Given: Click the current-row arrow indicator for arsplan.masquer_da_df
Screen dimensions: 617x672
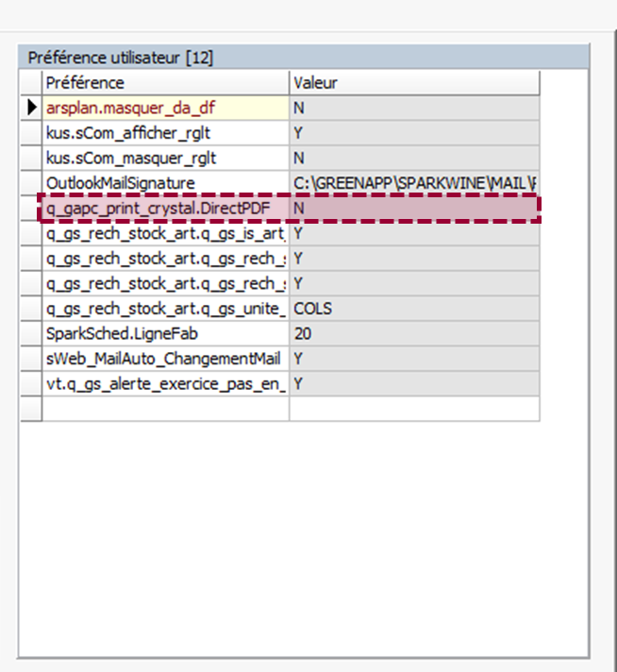Looking at the screenshot, I should tap(30, 108).
